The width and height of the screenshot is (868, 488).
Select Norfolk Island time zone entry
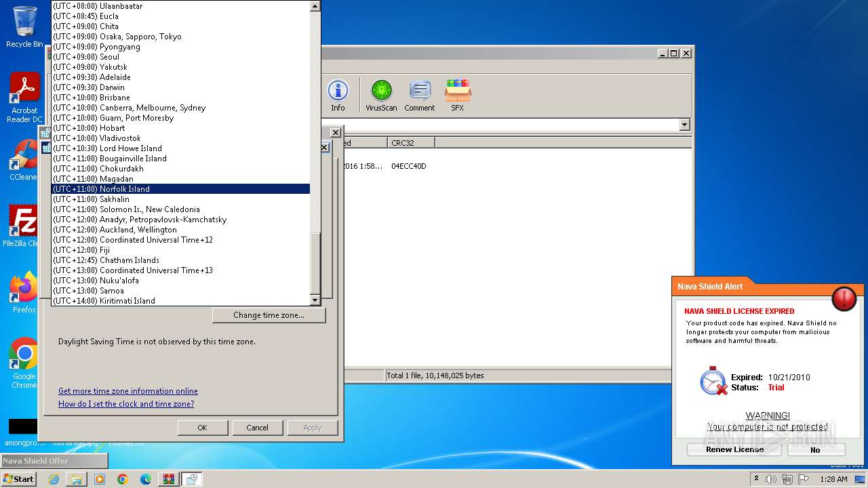181,189
